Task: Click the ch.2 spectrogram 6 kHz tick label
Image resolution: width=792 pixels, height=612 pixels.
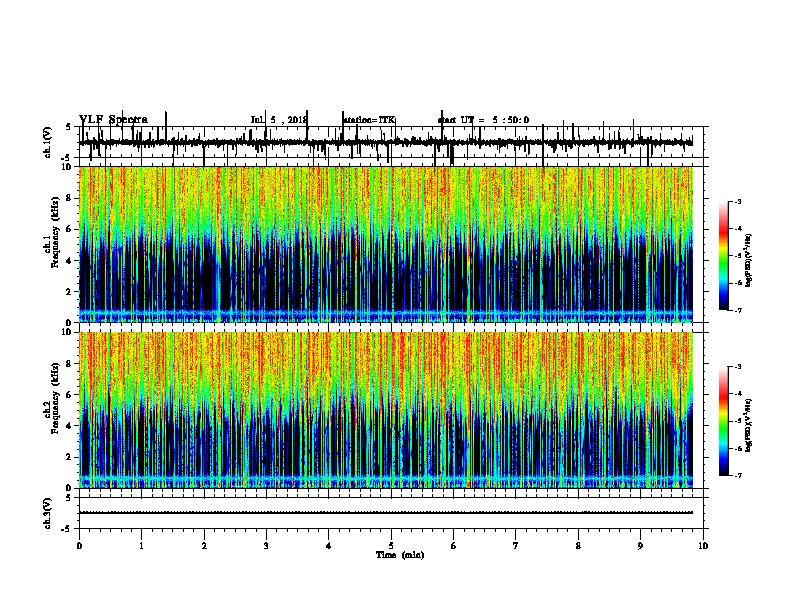Action: pos(69,395)
